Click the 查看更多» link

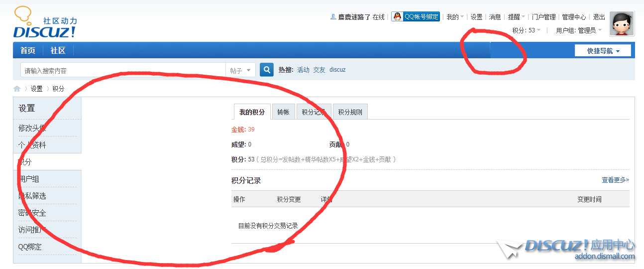point(615,180)
